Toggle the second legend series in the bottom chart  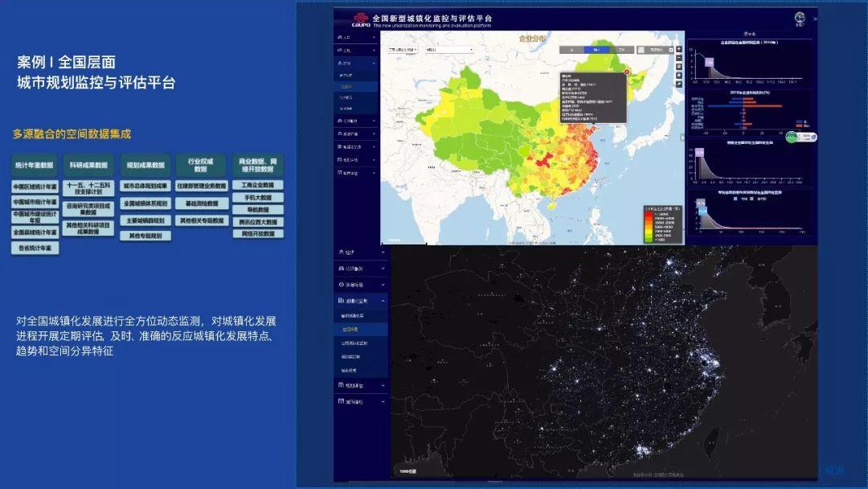751,199
